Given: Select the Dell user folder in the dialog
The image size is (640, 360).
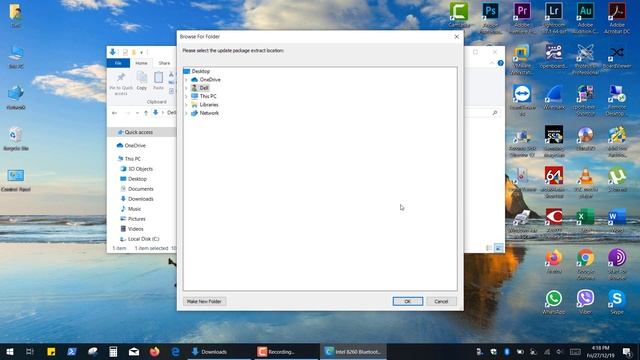Looking at the screenshot, I should click(x=204, y=88).
